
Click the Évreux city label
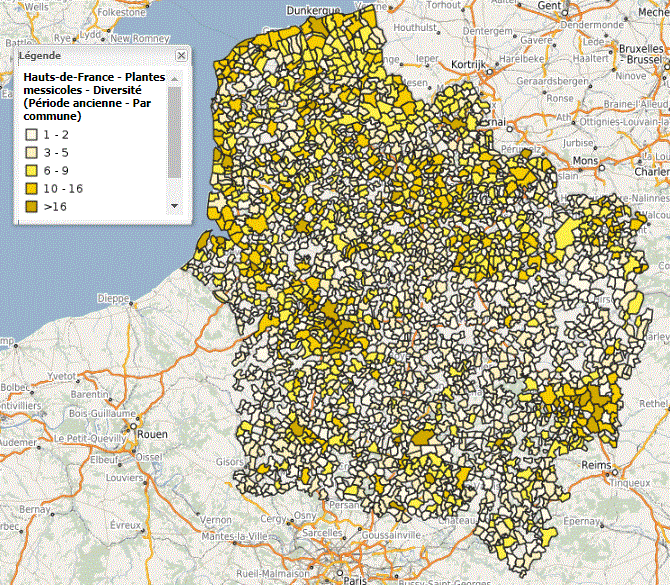click(x=127, y=524)
